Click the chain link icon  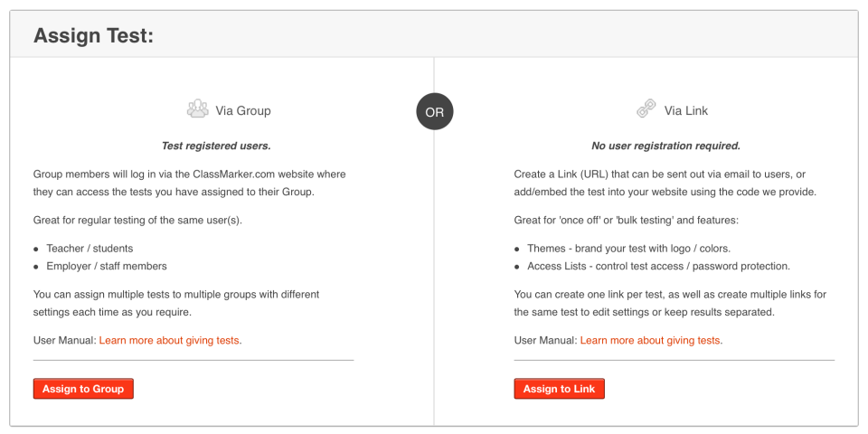(x=646, y=109)
